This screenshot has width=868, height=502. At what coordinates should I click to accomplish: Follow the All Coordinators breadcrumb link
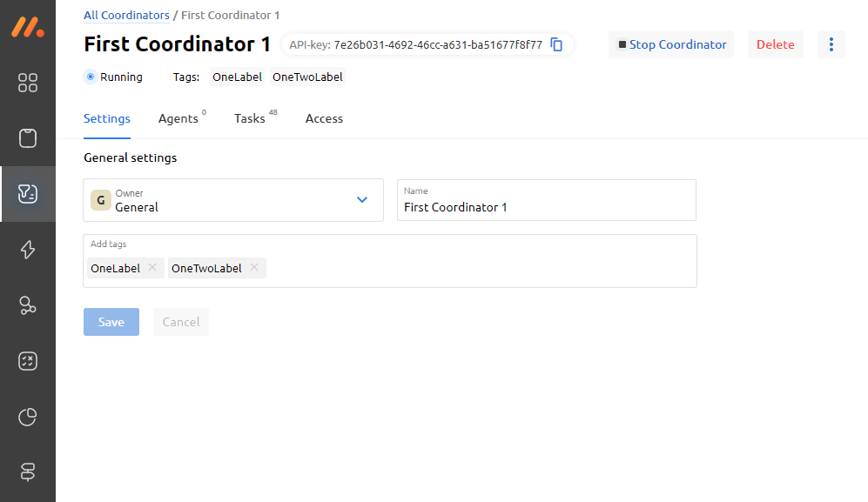coord(126,15)
